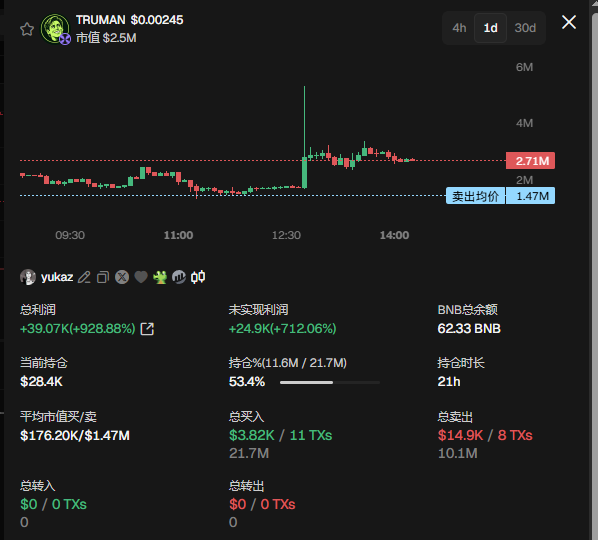This screenshot has width=598, height=540.
Task: Click total profit +39.07K(+928.88%)
Action: [x=77, y=329]
